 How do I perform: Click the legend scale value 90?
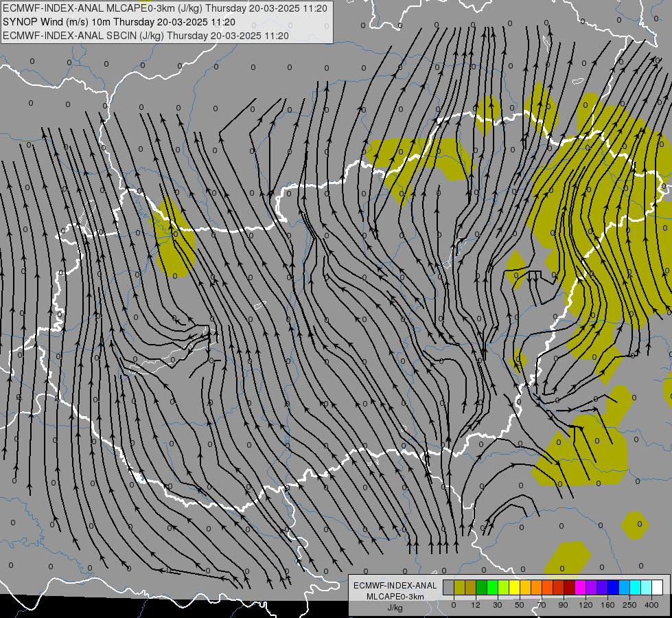pyautogui.click(x=564, y=605)
